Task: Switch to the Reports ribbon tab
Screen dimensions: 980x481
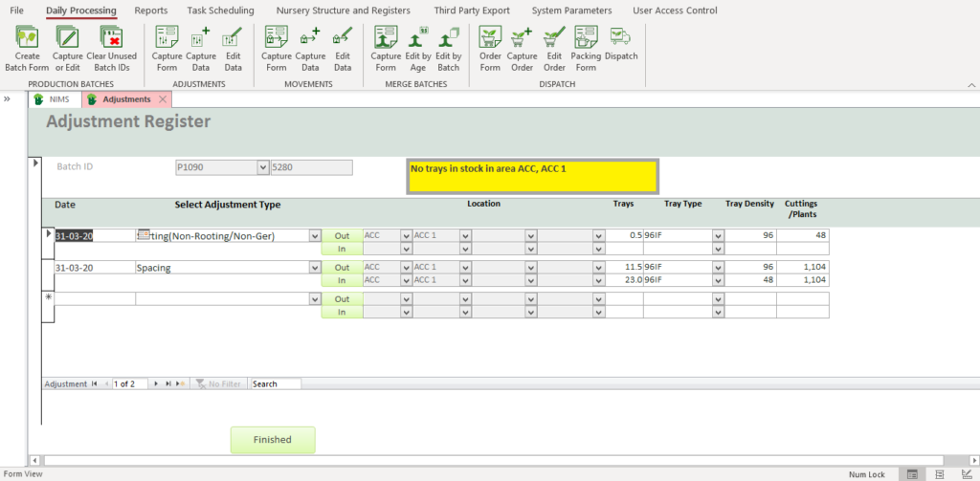Action: click(151, 11)
